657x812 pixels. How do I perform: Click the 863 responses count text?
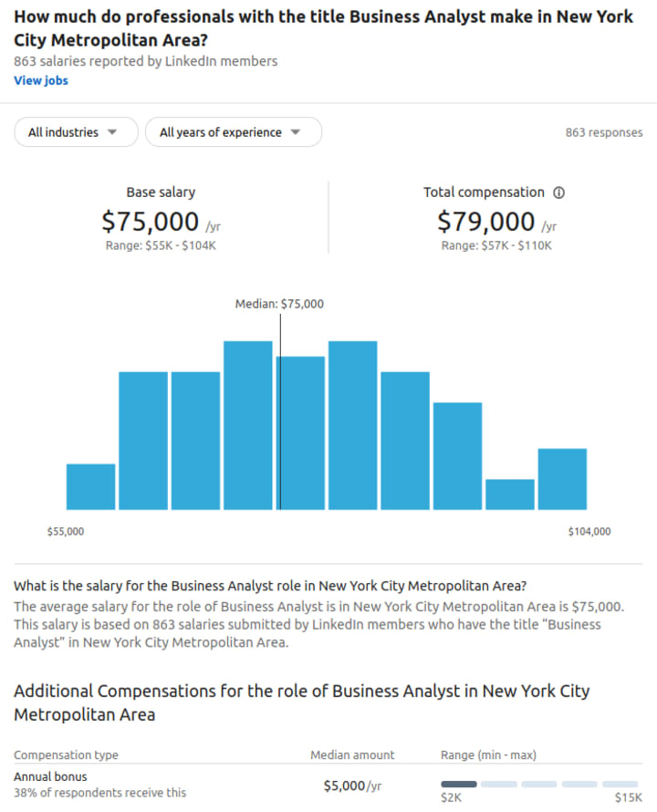point(603,132)
